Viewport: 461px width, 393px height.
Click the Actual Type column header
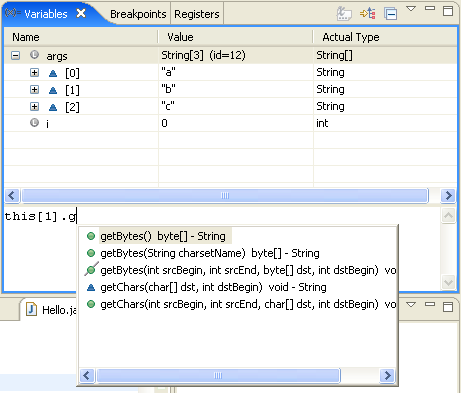pyautogui.click(x=385, y=37)
